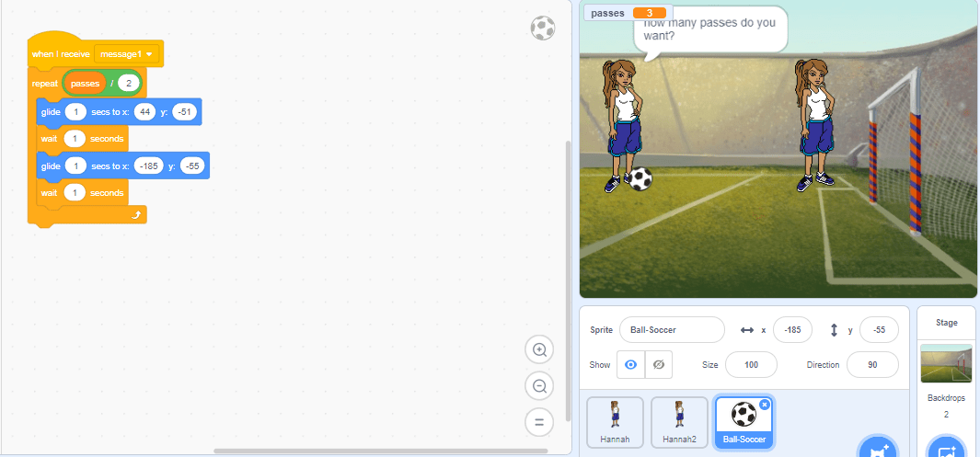980x457 pixels.
Task: Select the Ball-Soccer sprite thumbnail
Action: tap(744, 422)
